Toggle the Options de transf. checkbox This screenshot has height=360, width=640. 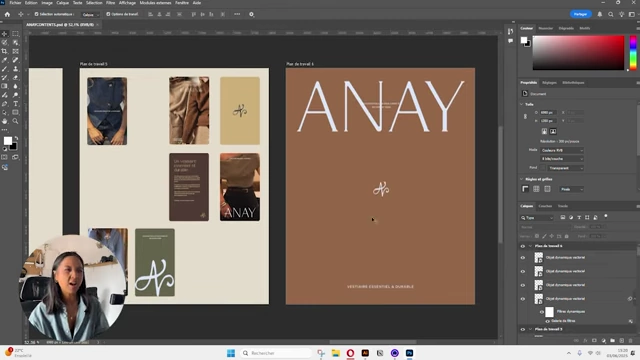(x=108, y=14)
